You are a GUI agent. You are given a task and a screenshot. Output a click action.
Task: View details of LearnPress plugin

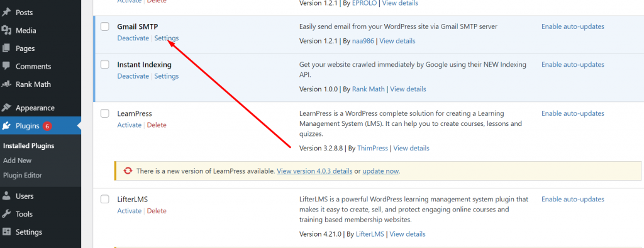pos(411,148)
